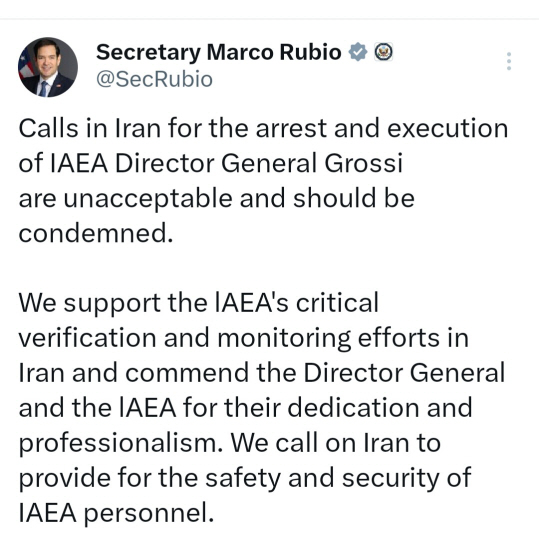This screenshot has width=539, height=539.
Task: Click the text "of IAEA Director General Grossi"
Action: click(210, 163)
